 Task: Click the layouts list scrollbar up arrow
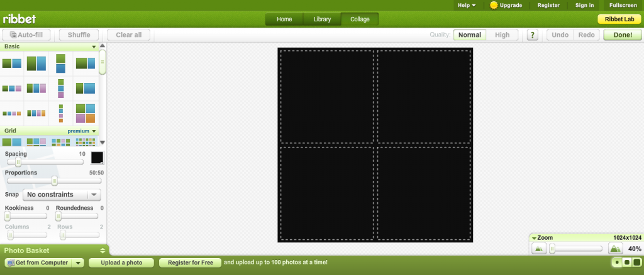[103, 45]
